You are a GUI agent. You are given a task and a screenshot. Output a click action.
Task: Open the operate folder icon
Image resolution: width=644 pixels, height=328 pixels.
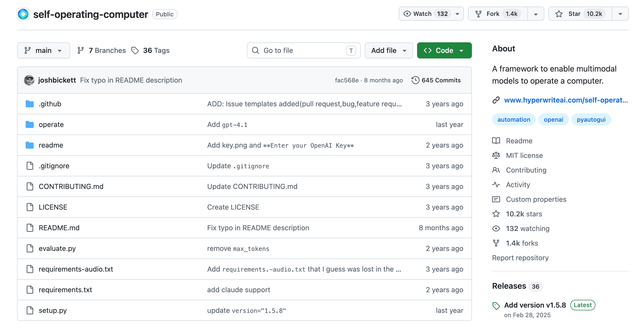(x=30, y=124)
